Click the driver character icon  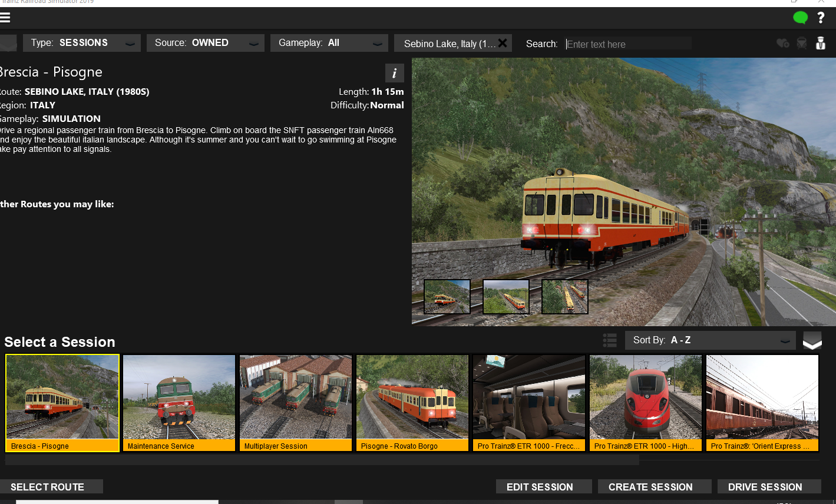pyautogui.click(x=821, y=42)
